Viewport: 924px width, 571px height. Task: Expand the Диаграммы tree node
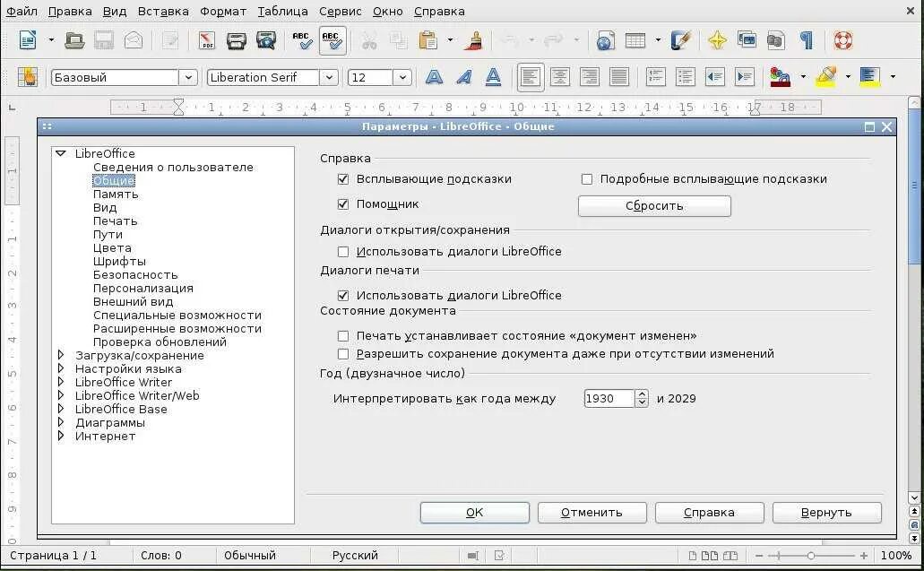point(61,422)
